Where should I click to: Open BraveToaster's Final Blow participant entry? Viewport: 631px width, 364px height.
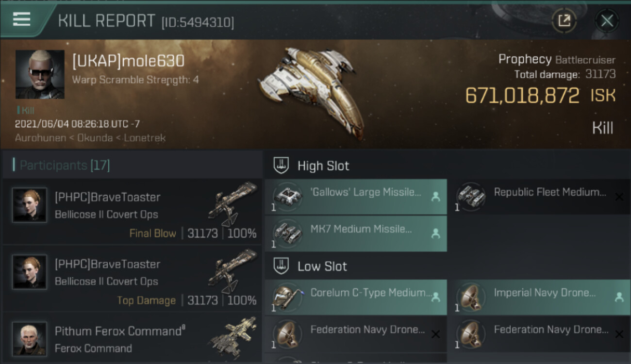[x=132, y=211]
